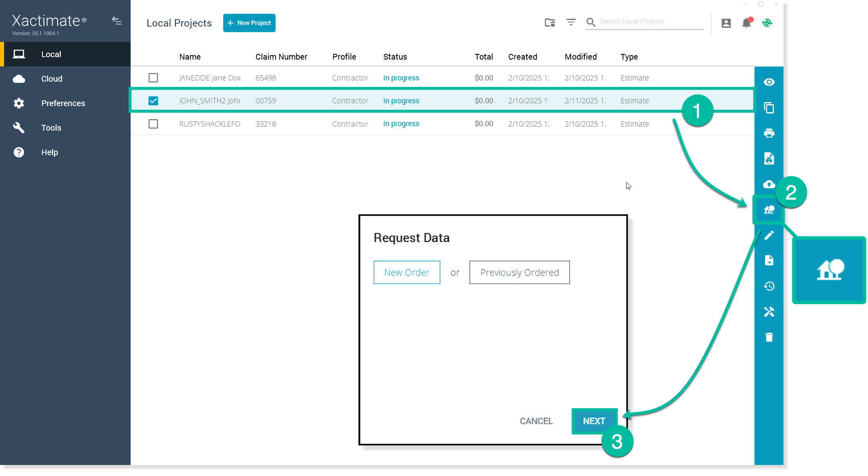Click the pencil edit icon
This screenshot has height=476, width=868.
point(769,235)
